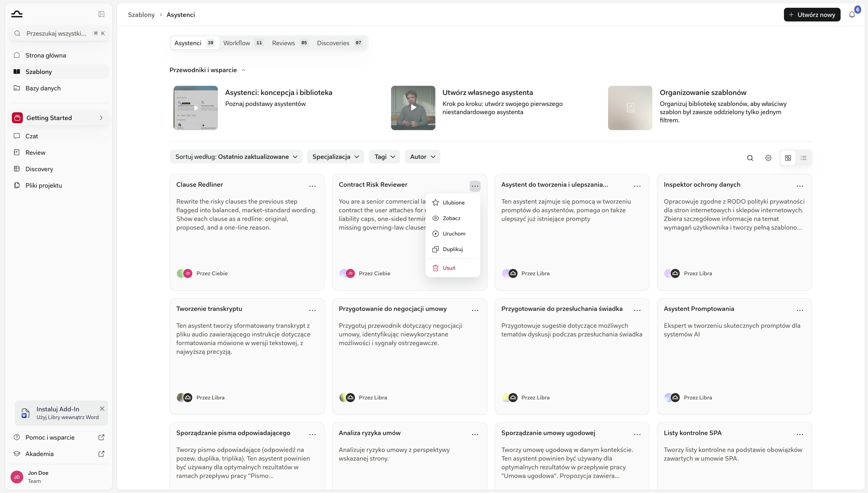Viewport: 868px width, 493px height.
Task: Focus the Przeszukaj wszystkie search field
Action: pyautogui.click(x=59, y=33)
